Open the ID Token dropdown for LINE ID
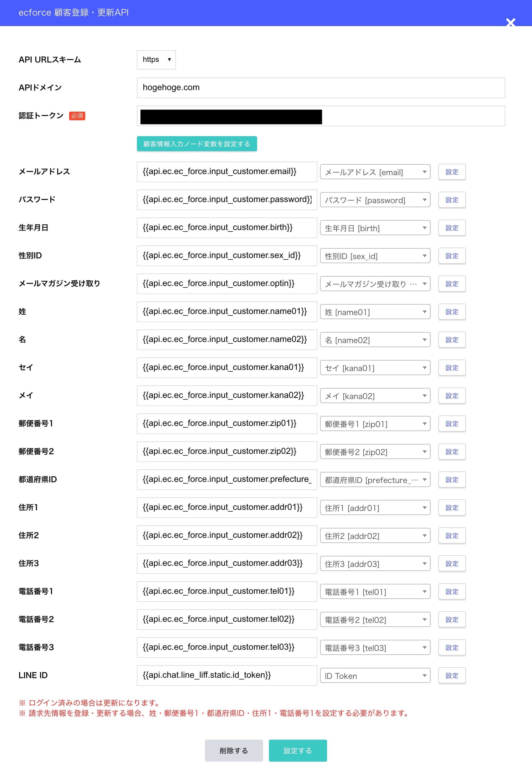 (375, 675)
